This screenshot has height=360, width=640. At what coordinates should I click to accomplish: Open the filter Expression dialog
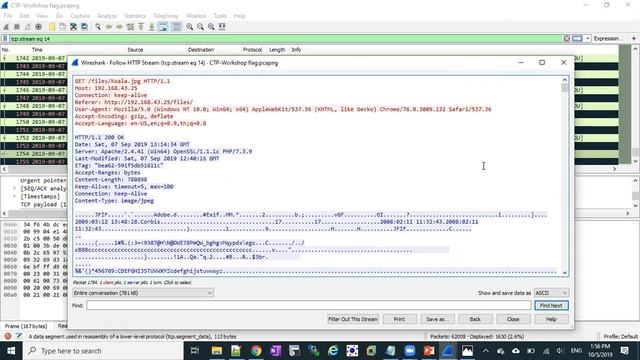(608, 39)
